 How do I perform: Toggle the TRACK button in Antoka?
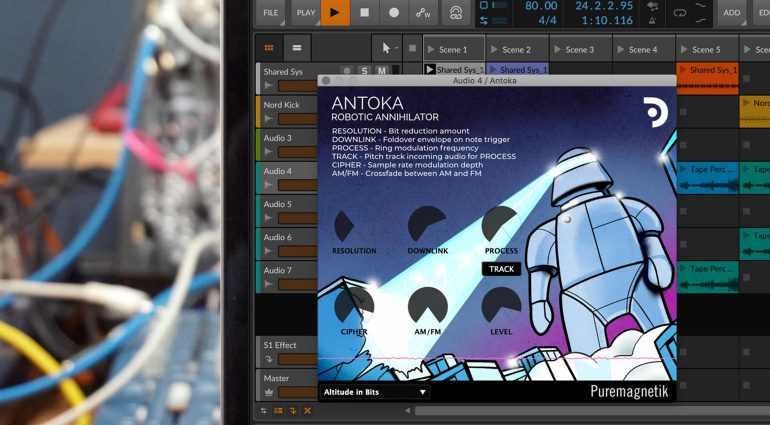501,269
